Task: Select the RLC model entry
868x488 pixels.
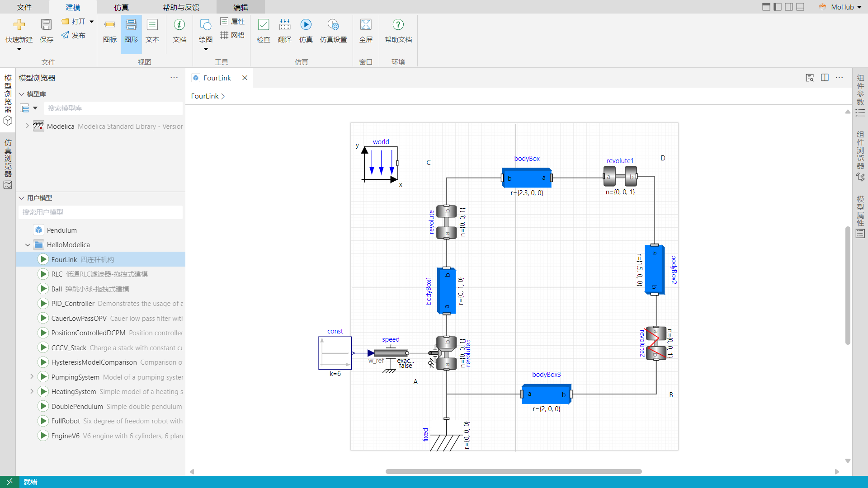Action: [x=100, y=274]
